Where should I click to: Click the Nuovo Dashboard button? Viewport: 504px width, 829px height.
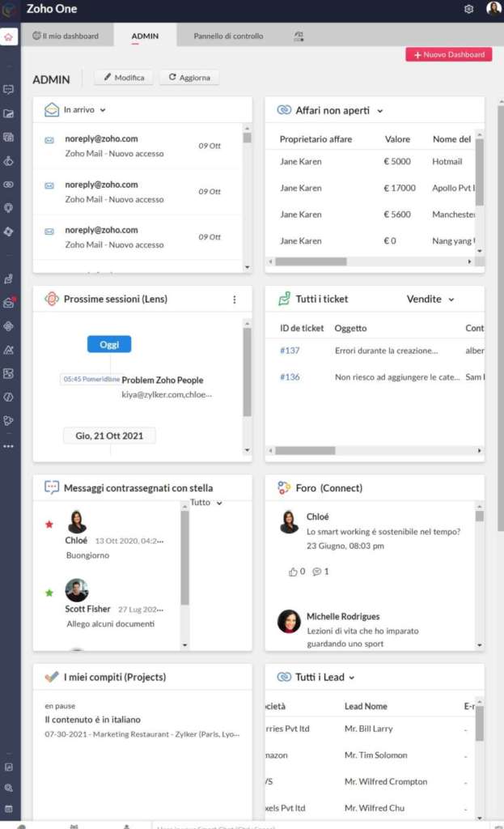pyautogui.click(x=448, y=54)
